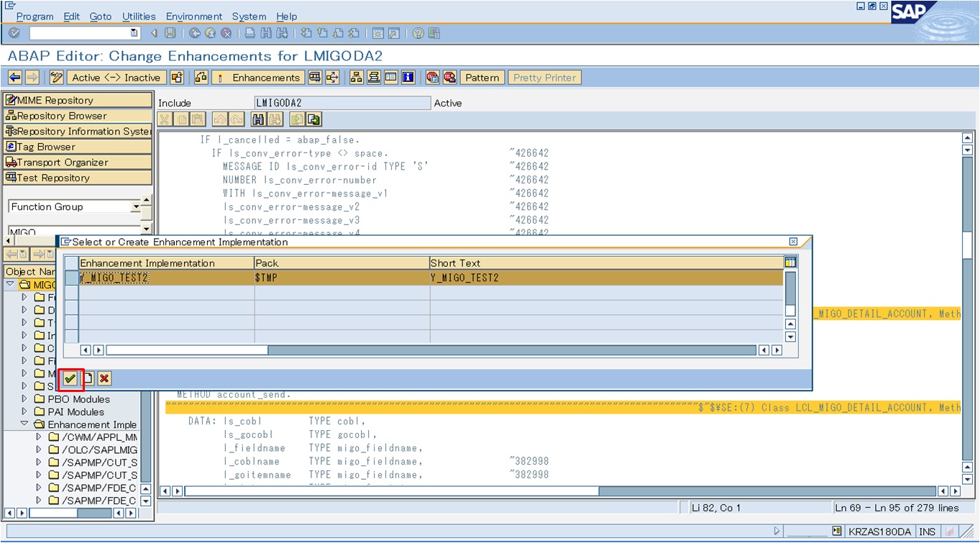Open the Repository Browser panel

point(56,115)
